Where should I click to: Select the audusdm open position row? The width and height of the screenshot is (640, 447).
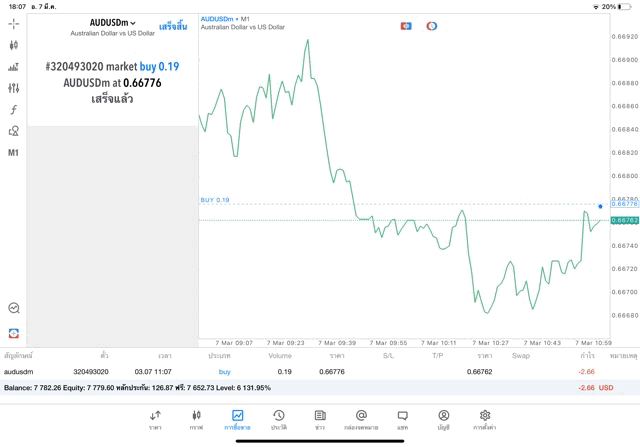pos(300,371)
